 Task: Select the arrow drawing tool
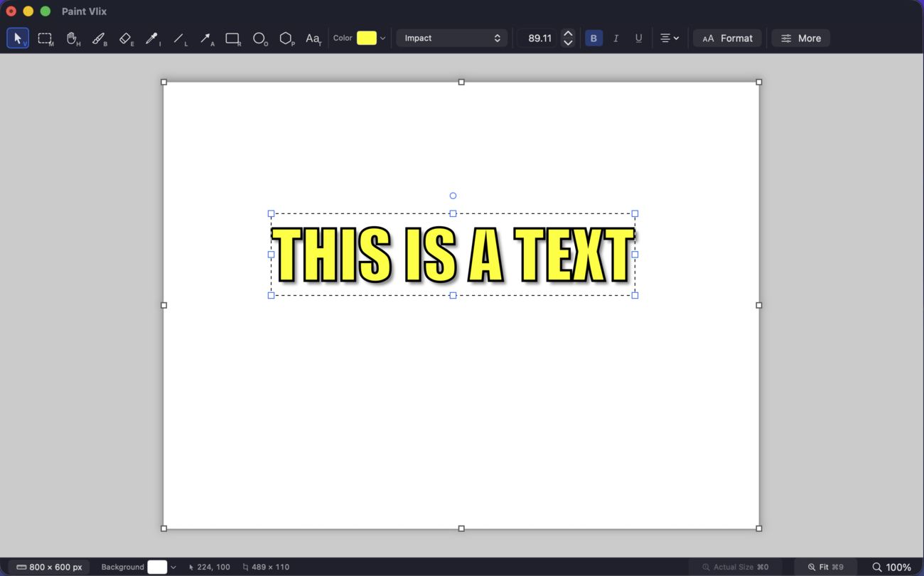point(206,38)
